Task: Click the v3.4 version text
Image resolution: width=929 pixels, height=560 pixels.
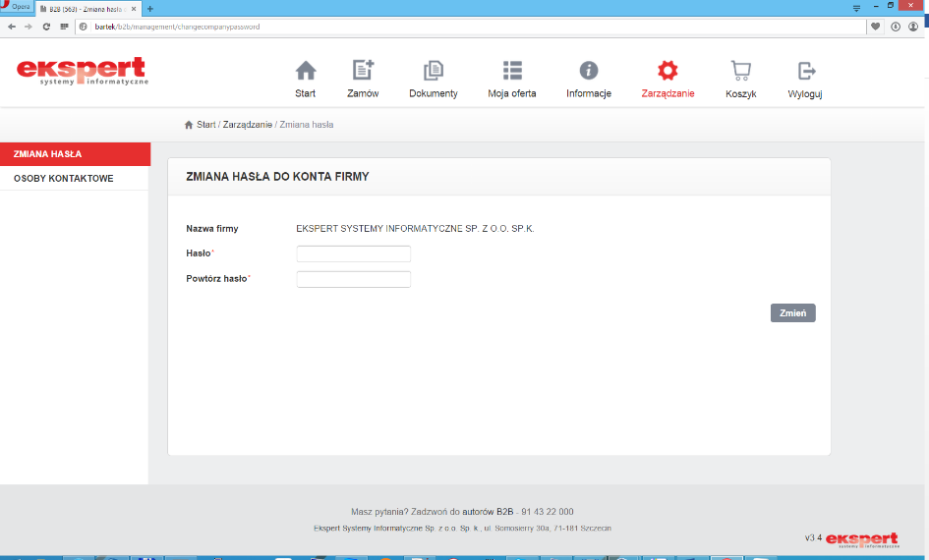Action: (x=813, y=538)
